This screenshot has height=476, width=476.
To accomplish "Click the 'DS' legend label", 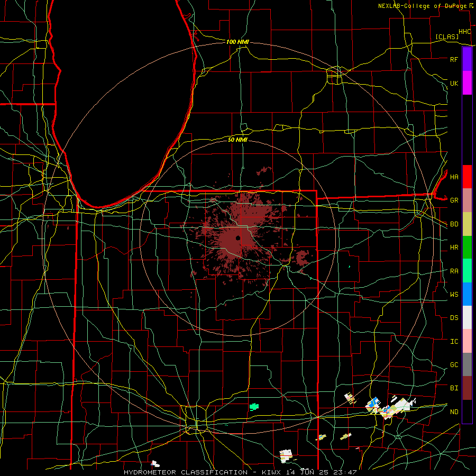I will (x=454, y=318).
